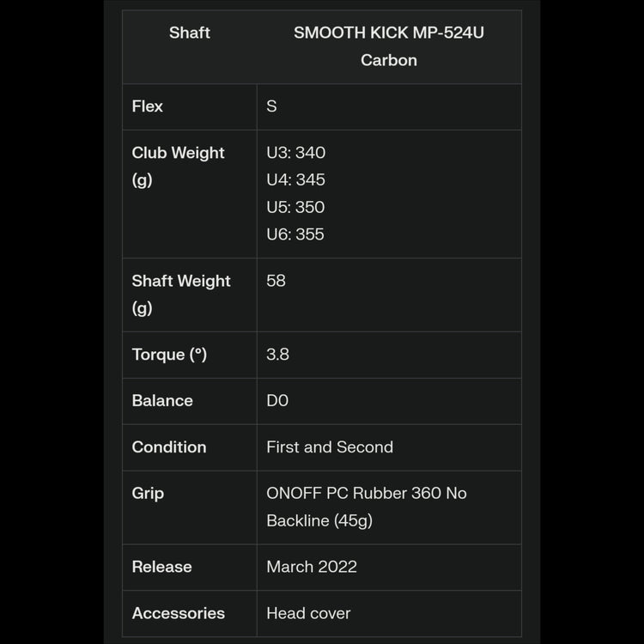The image size is (644, 644).
Task: Select the Condition row label
Action: [x=169, y=447]
